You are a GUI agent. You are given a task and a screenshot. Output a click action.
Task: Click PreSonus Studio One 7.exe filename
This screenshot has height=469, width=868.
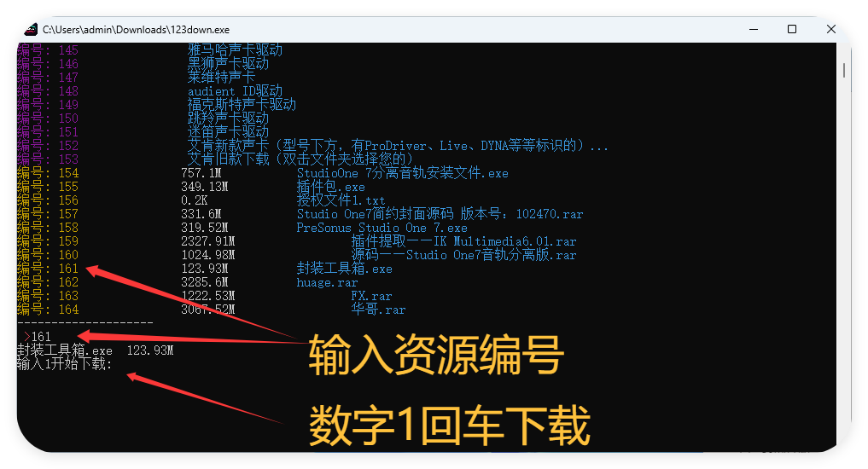(382, 228)
